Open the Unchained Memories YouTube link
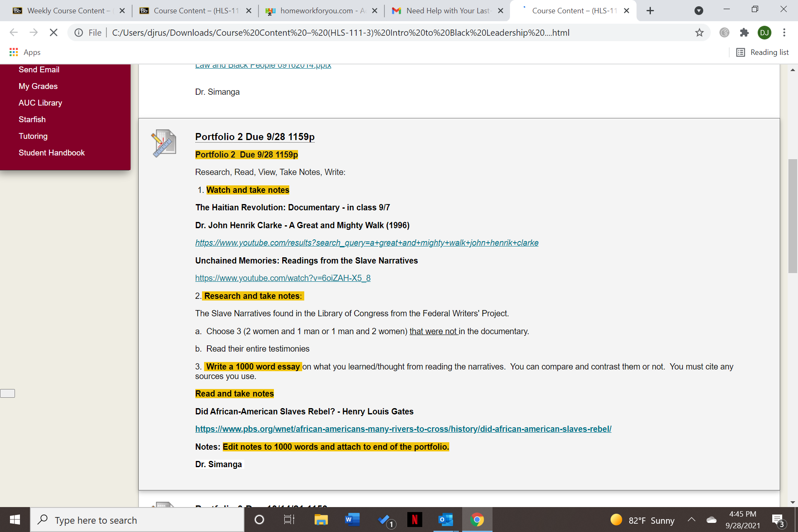The width and height of the screenshot is (798, 532). pos(283,278)
